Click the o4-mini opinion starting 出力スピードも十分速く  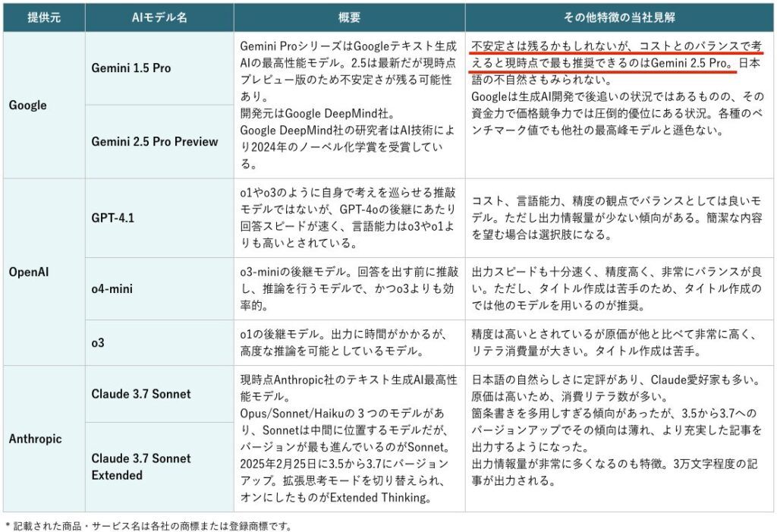pos(616,288)
